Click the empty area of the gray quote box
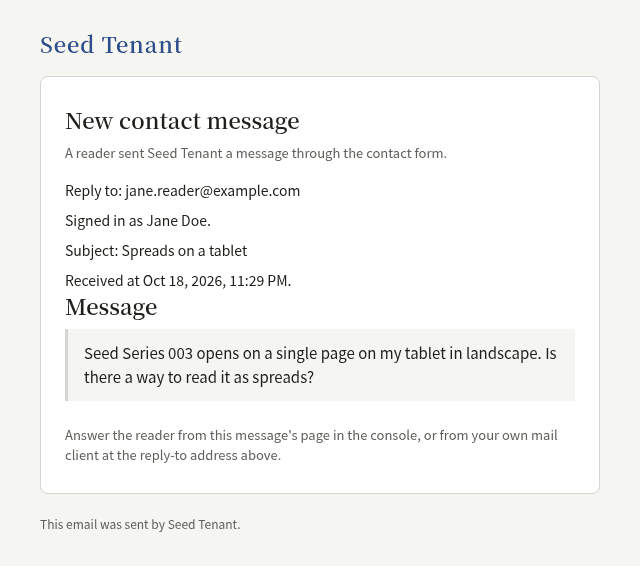This screenshot has width=640, height=566. pos(449,380)
